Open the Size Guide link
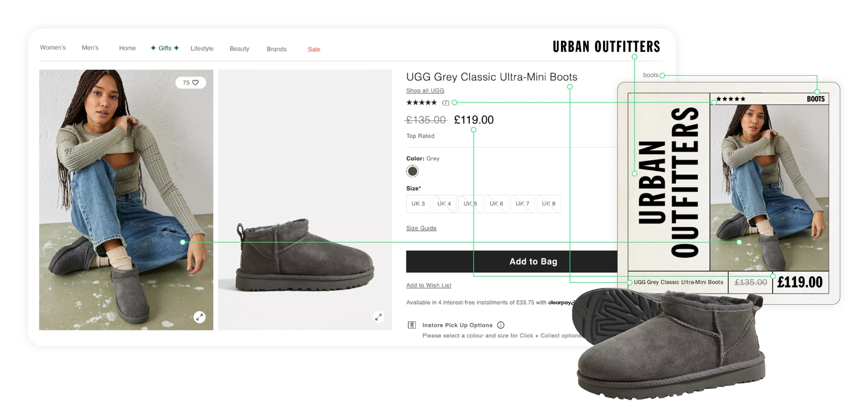 pyautogui.click(x=421, y=228)
